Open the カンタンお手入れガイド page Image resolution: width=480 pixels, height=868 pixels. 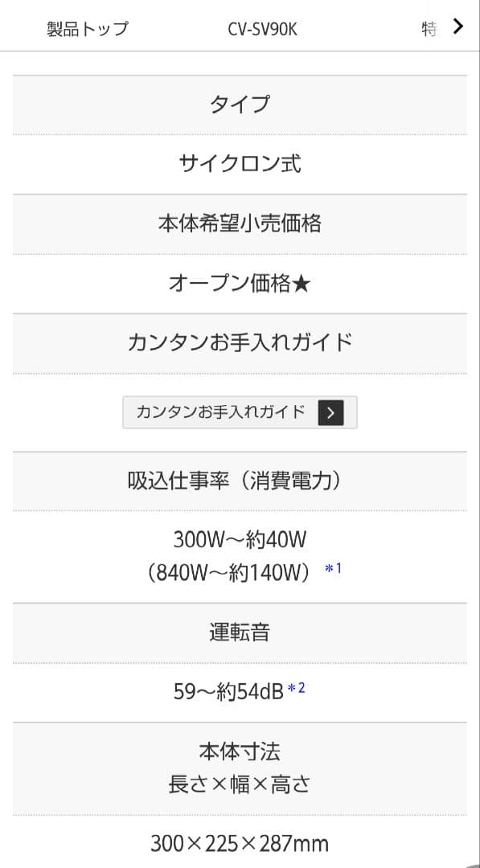coord(238,412)
